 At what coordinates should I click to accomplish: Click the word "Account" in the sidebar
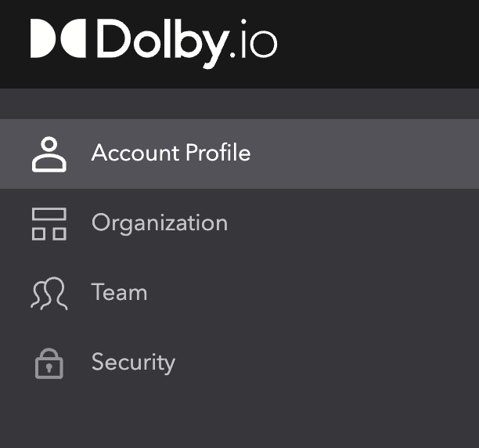(x=135, y=153)
